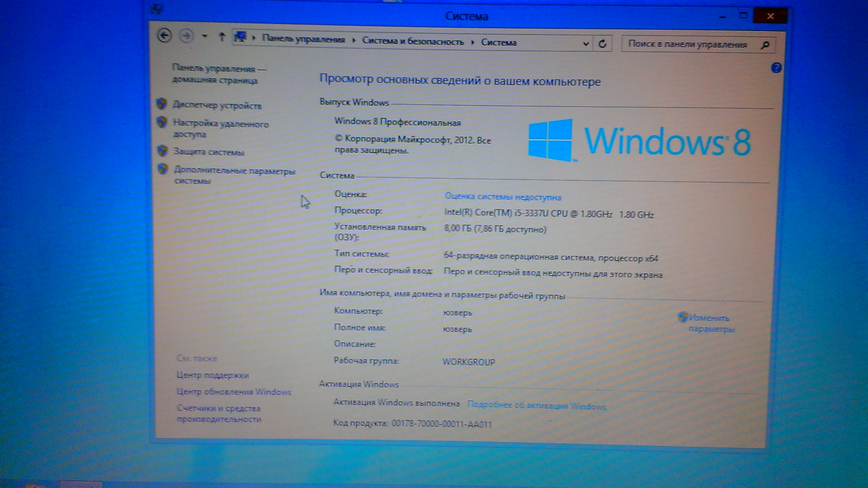Screen dimensions: 868x488
Task: Expand arrow after Панель управления breadcrumb
Action: (x=354, y=41)
